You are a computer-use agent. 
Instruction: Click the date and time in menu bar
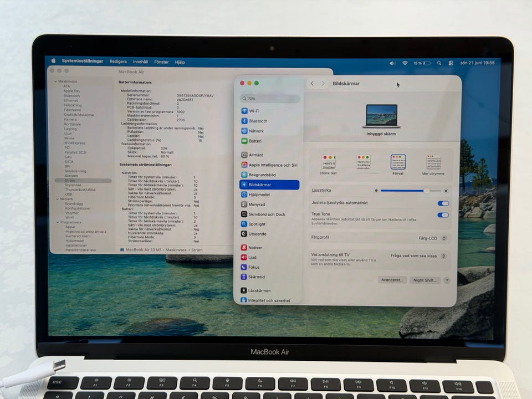[477, 63]
